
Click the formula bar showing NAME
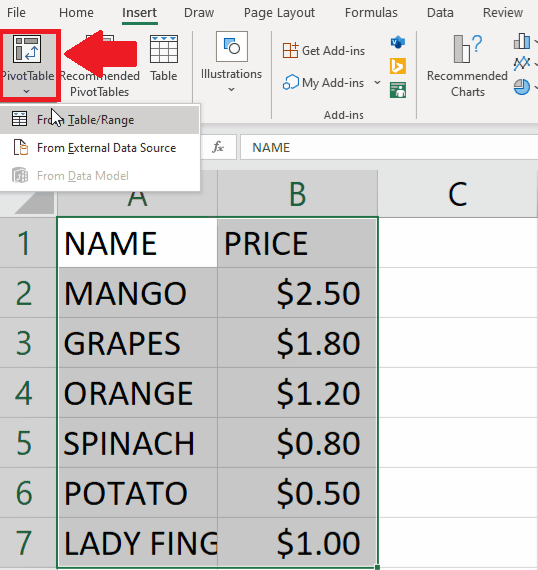389,147
